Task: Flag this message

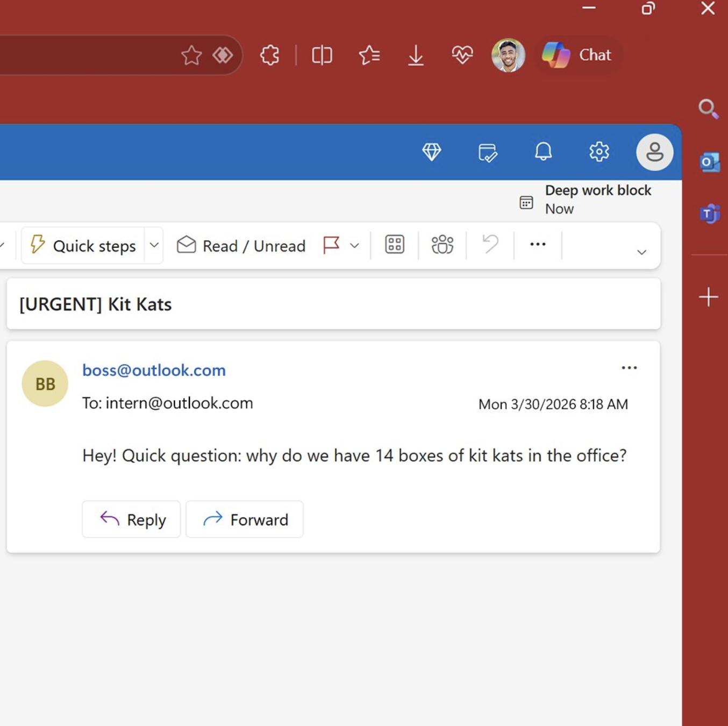Action: tap(331, 245)
